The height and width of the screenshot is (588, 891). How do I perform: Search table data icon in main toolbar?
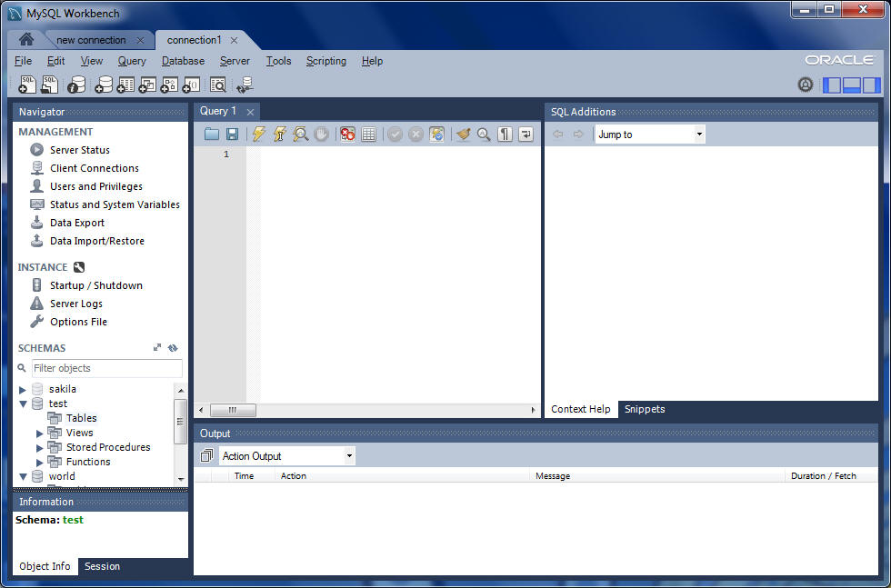tap(217, 85)
